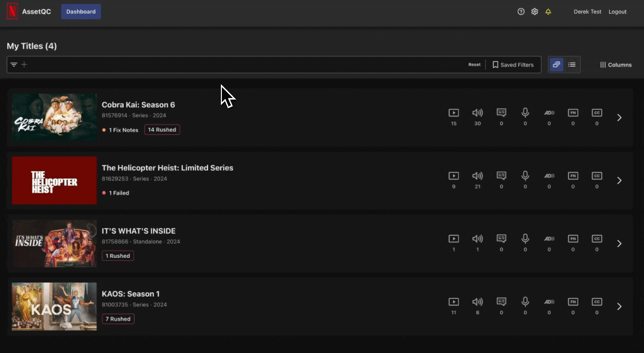The width and height of the screenshot is (644, 353).
Task: Open the notifications bell
Action: point(548,12)
